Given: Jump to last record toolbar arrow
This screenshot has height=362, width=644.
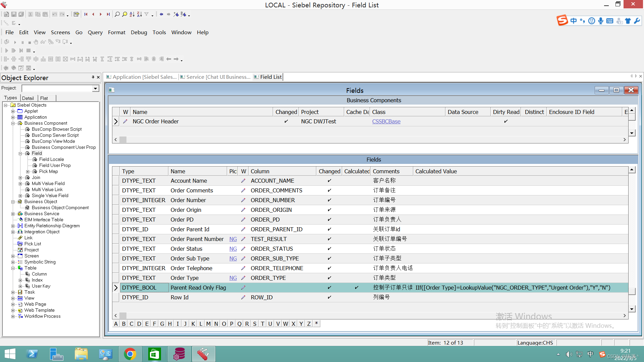Looking at the screenshot, I should pos(108,14).
